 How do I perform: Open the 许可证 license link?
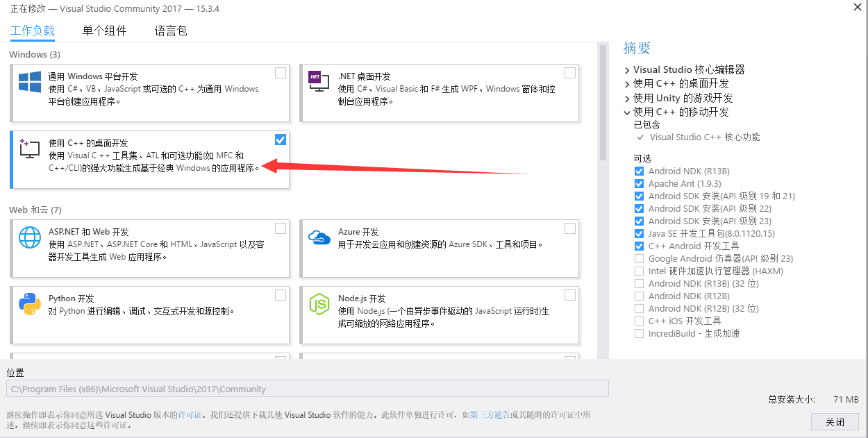tap(190, 415)
